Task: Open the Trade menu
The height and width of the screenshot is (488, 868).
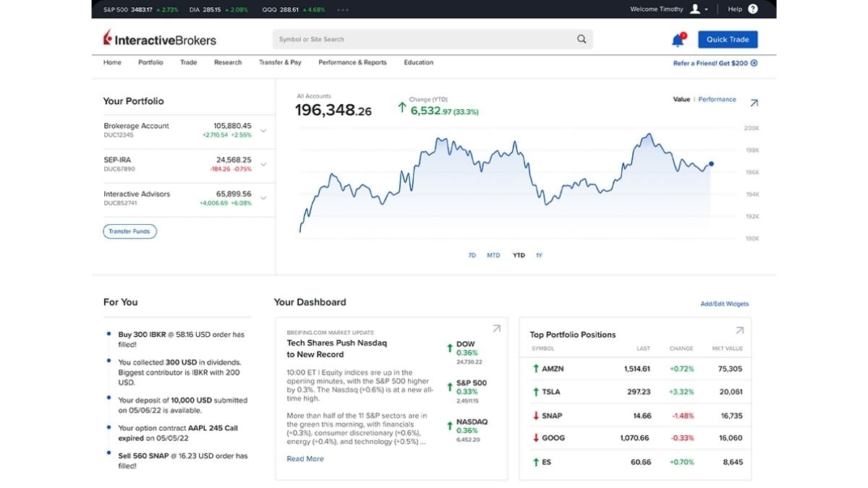Action: (188, 62)
